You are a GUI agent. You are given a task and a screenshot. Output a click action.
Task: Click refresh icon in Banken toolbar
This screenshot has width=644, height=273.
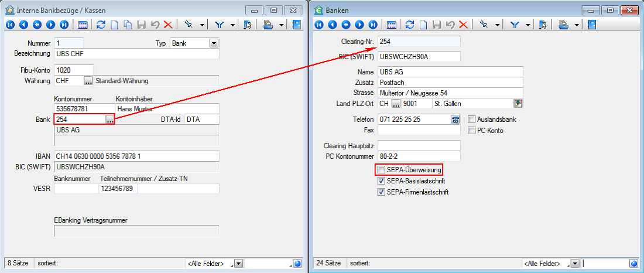[x=410, y=25]
